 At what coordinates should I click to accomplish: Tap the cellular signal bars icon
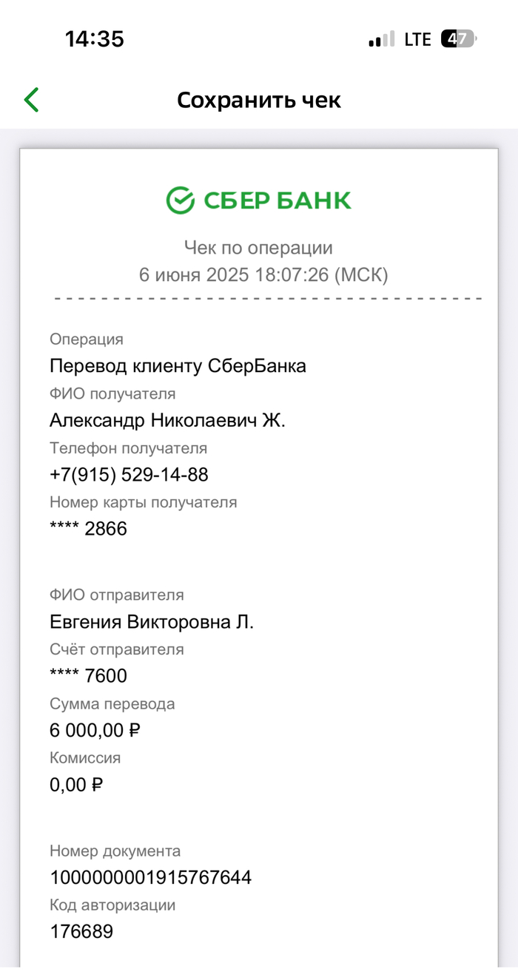[x=382, y=40]
